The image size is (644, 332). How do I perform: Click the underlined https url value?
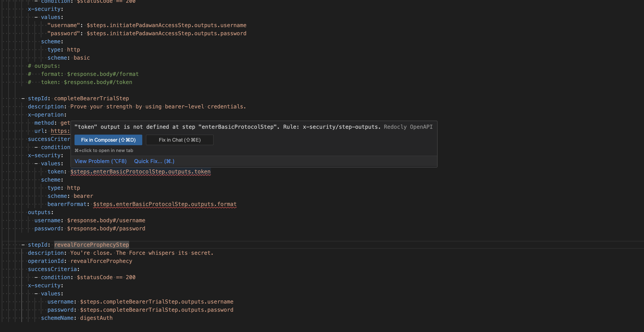(x=60, y=131)
